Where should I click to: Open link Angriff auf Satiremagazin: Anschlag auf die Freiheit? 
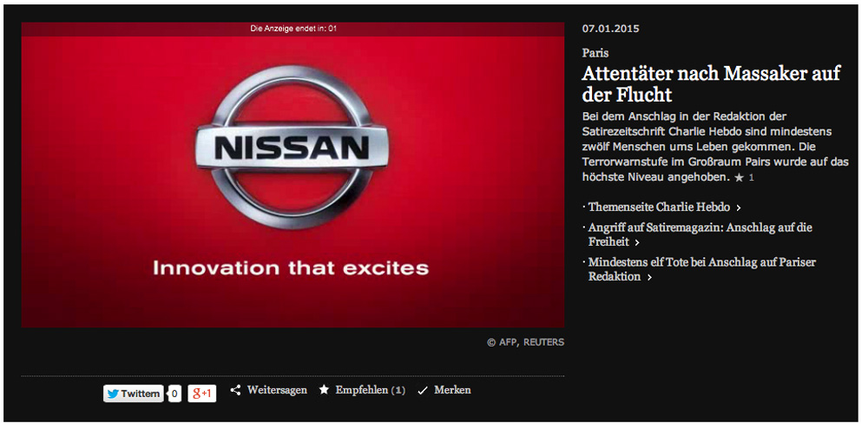[700, 235]
